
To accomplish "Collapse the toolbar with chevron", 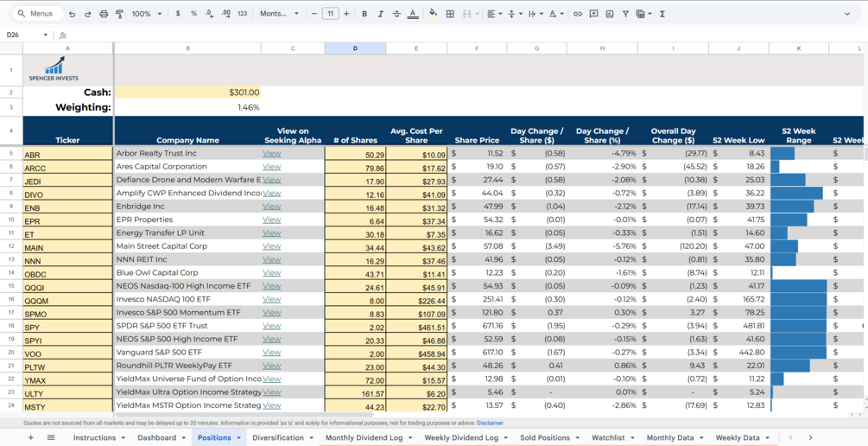I will click(847, 14).
